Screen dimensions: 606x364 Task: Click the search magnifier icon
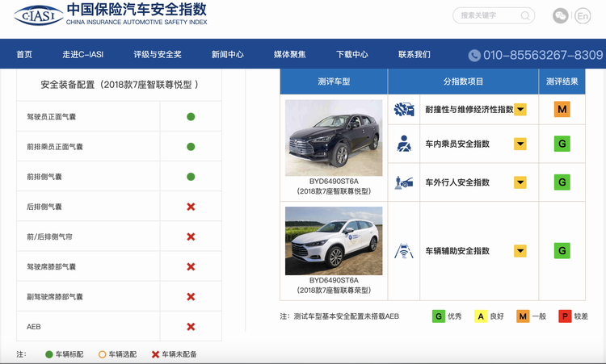point(525,15)
